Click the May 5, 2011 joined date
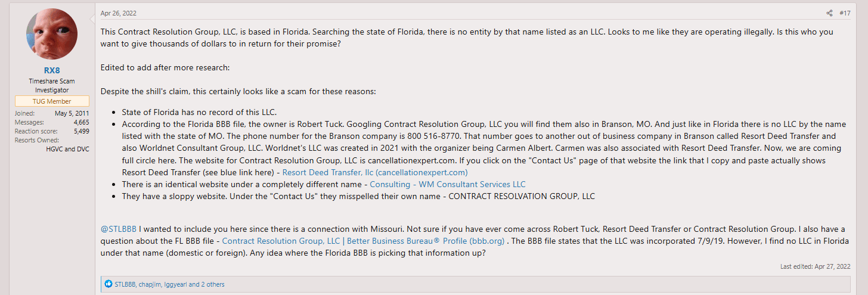The width and height of the screenshot is (868, 295). (x=72, y=113)
